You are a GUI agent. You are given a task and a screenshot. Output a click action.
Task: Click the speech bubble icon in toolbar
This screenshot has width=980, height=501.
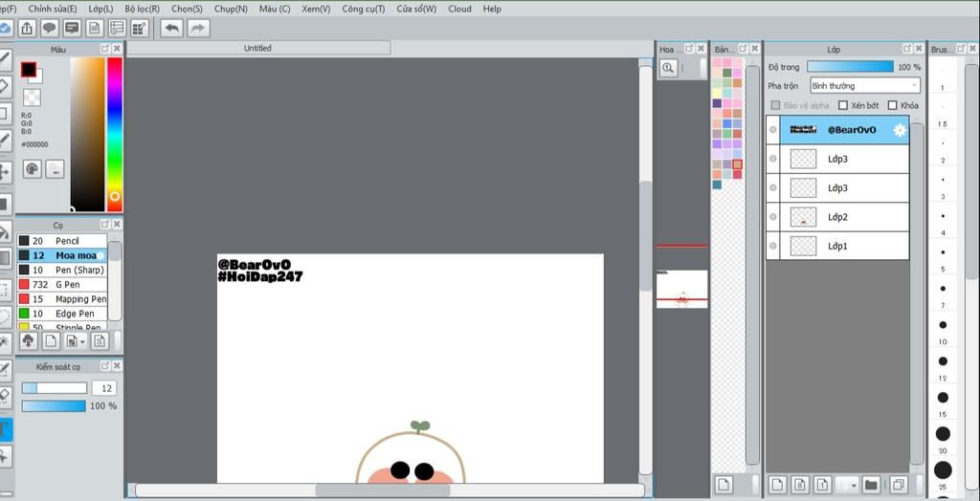(50, 28)
